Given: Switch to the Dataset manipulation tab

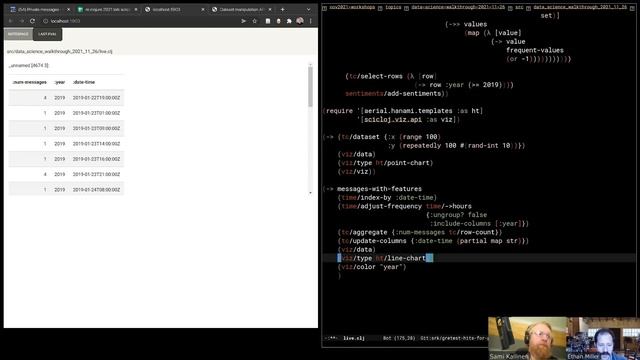Looking at the screenshot, I should (x=241, y=9).
